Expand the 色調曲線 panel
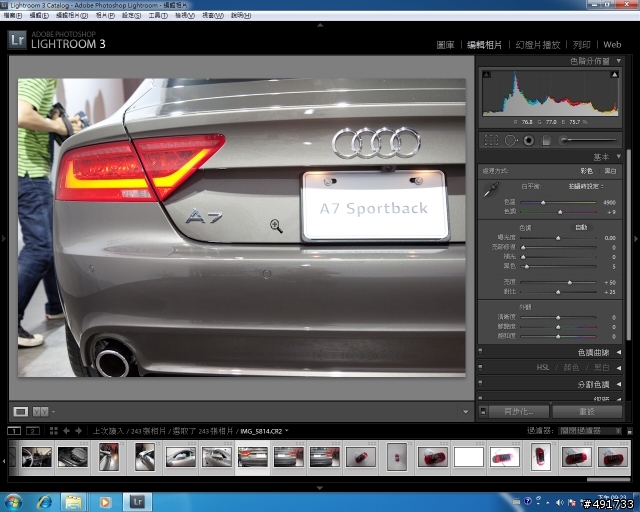This screenshot has height=512, width=640. pyautogui.click(x=619, y=352)
